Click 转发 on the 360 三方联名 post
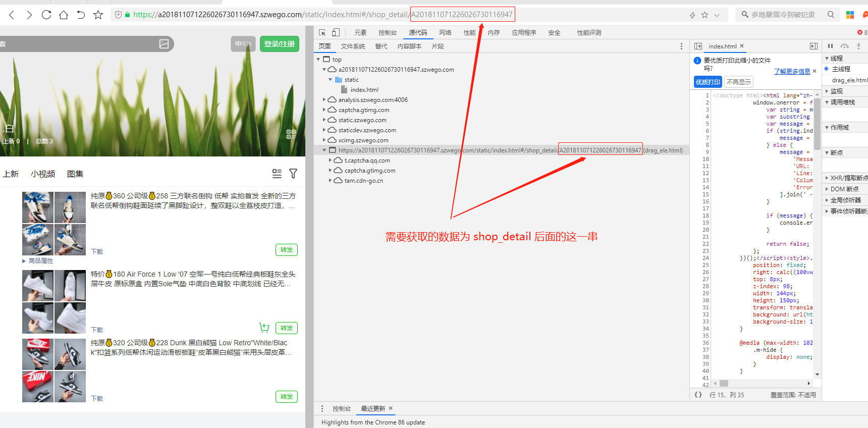 pyautogui.click(x=287, y=250)
